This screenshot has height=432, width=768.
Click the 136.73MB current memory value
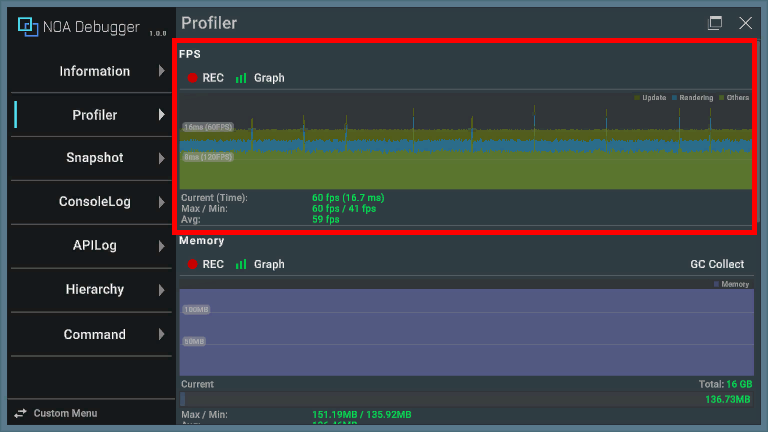tap(728, 400)
